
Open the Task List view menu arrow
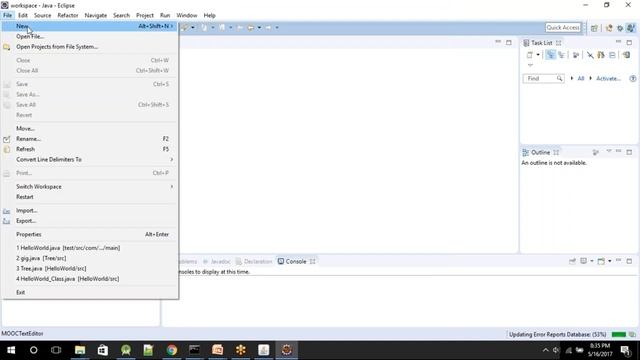coord(530,65)
